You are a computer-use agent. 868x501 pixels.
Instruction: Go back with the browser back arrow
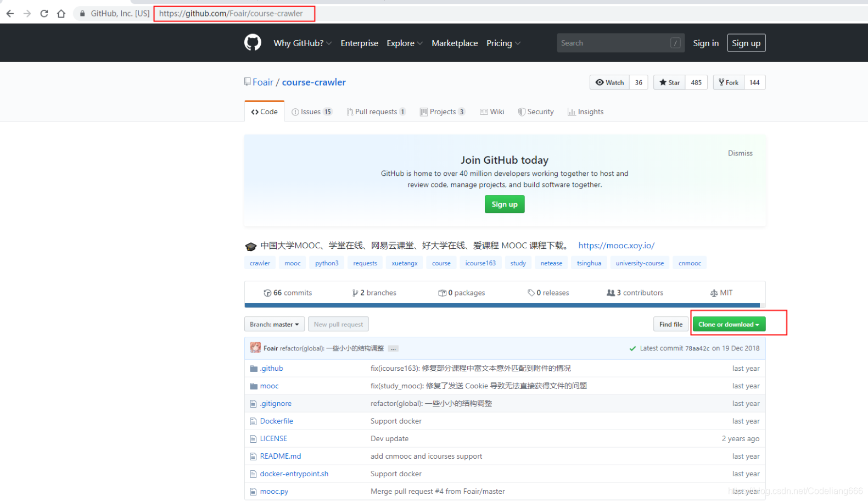coord(10,13)
